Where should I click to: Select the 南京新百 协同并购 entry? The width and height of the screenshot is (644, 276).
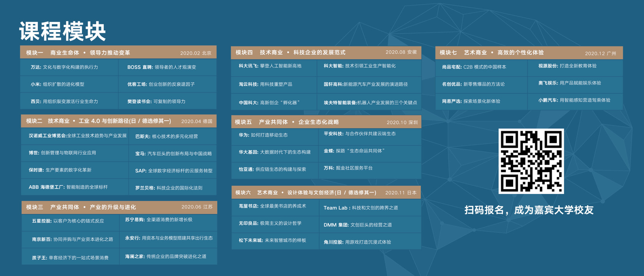pyautogui.click(x=70, y=239)
